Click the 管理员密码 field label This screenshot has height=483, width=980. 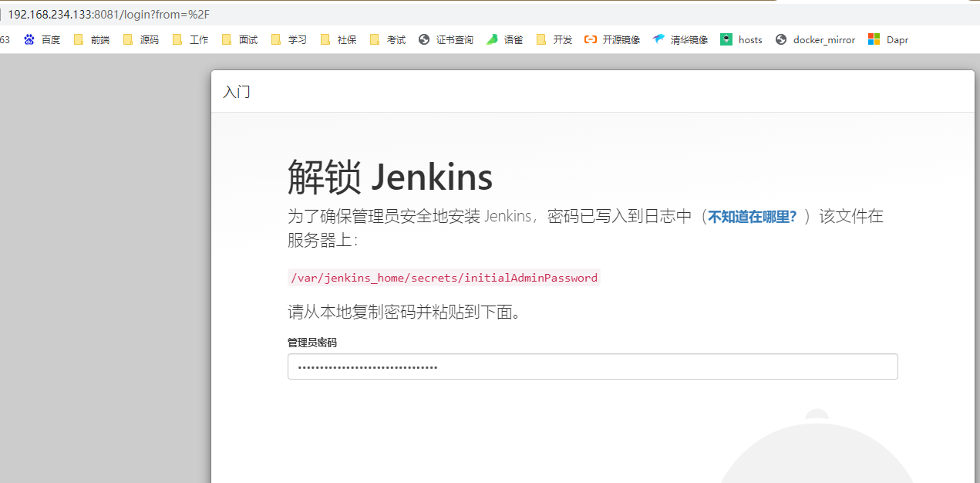(312, 343)
